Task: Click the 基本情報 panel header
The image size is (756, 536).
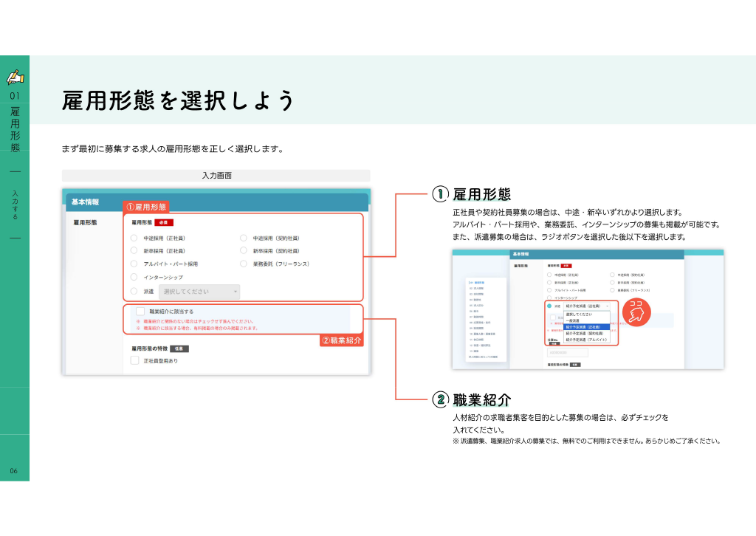Action: 217,202
